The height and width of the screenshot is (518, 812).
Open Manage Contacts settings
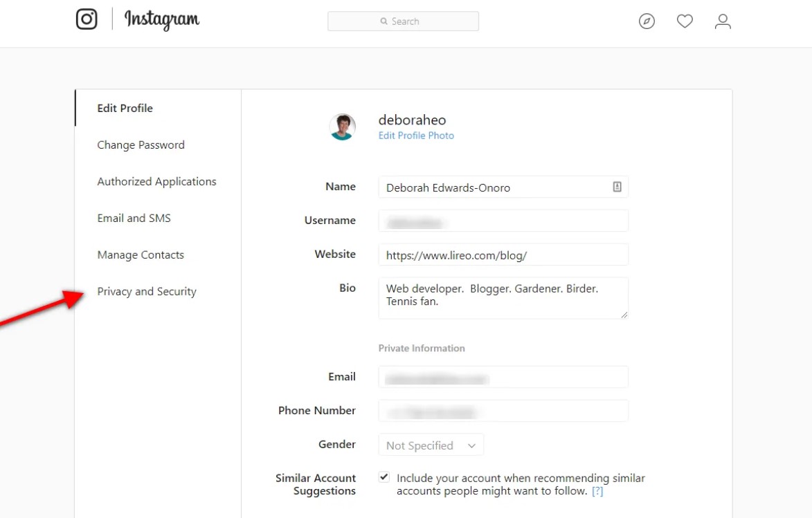click(141, 255)
